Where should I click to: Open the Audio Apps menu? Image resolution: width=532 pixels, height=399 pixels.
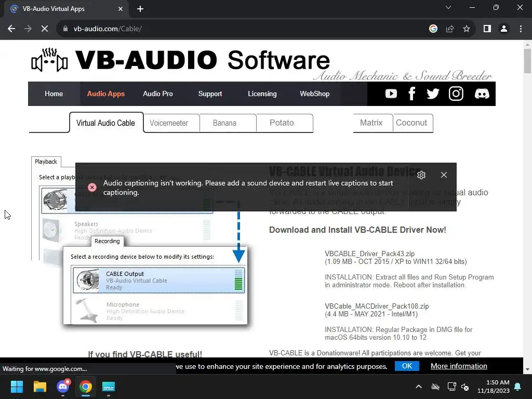106,94
